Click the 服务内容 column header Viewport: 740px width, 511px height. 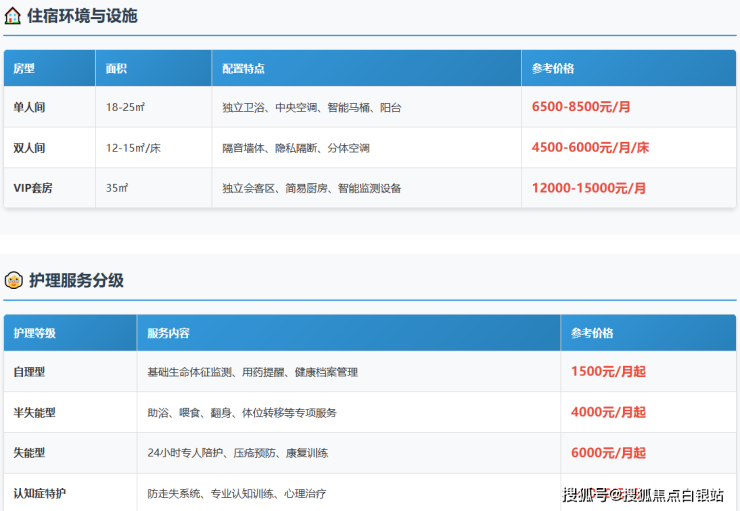[168, 333]
